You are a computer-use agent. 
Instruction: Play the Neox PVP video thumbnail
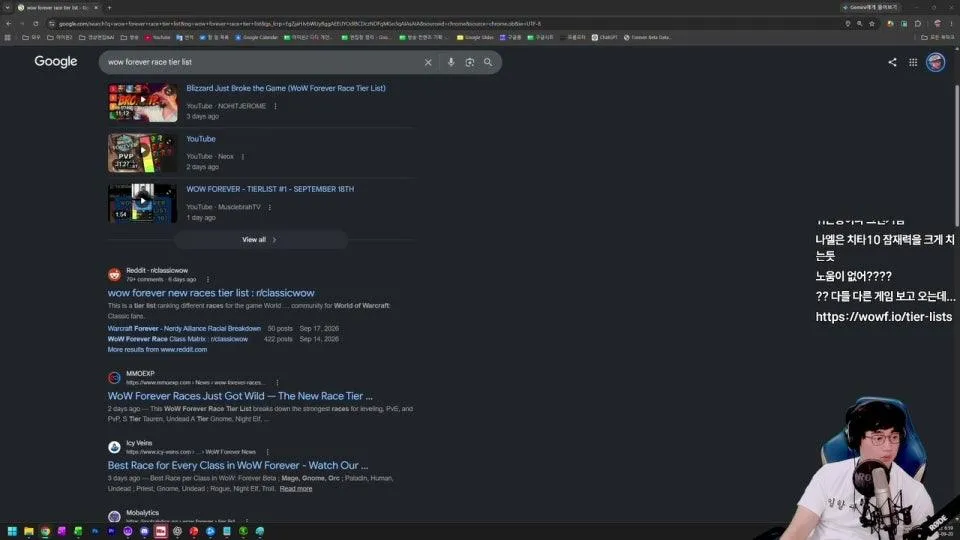(143, 153)
